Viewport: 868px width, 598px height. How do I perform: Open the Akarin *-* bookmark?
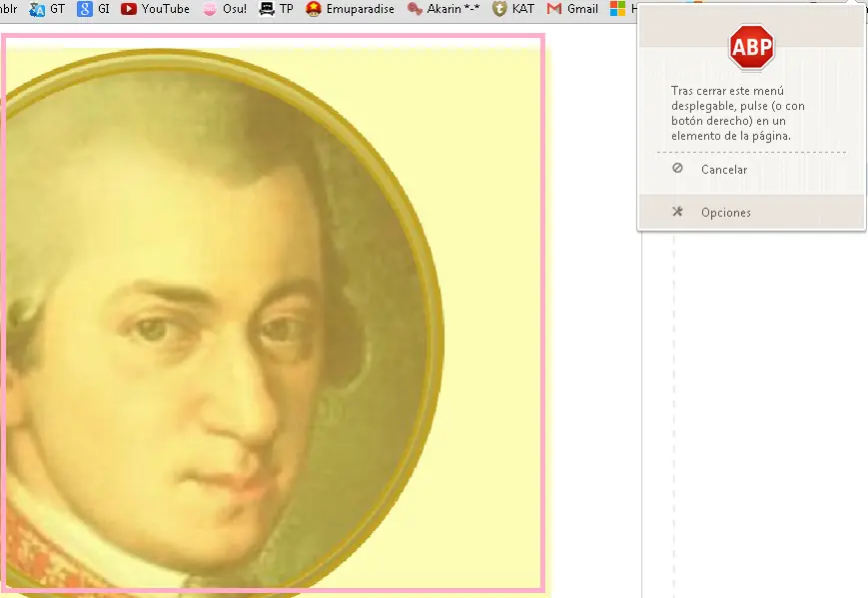[443, 9]
